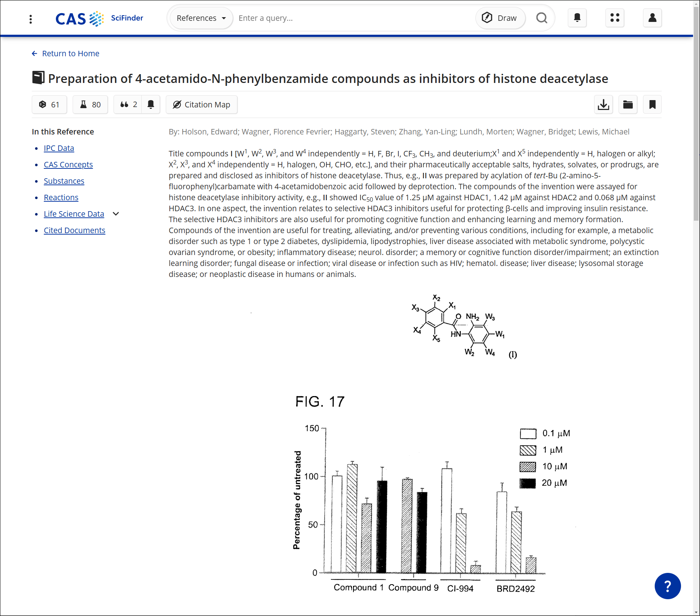
Task: Open the Draw structure editor
Action: 500,18
